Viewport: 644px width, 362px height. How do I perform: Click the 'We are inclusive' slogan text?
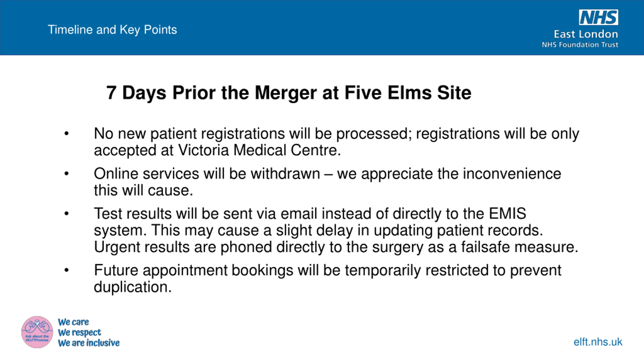point(89,343)
